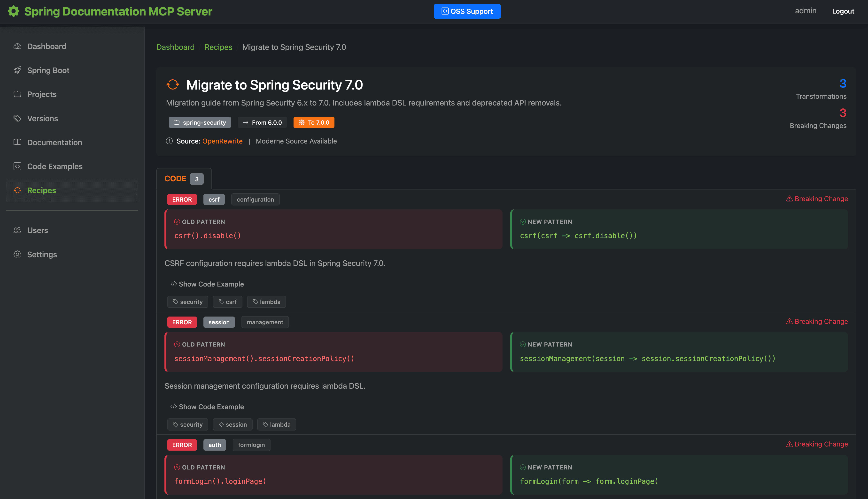Open the OpenRewrite source link
The width and height of the screenshot is (868, 499).
[x=223, y=141]
